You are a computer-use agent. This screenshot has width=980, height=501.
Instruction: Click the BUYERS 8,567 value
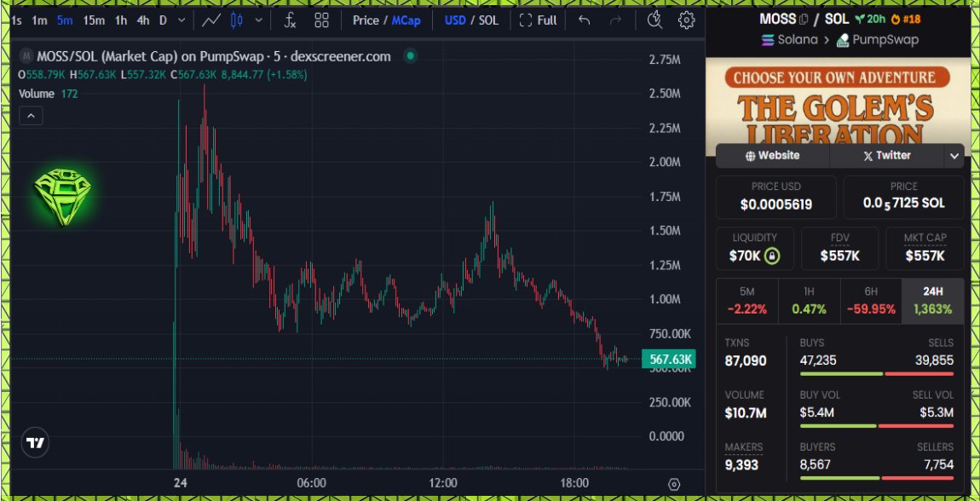coord(815,464)
